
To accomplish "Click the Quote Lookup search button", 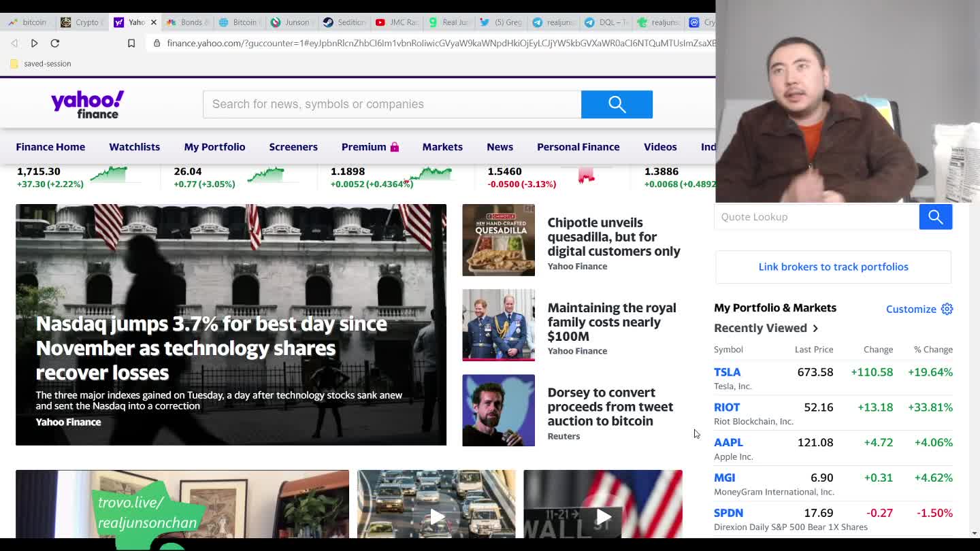I will click(936, 217).
